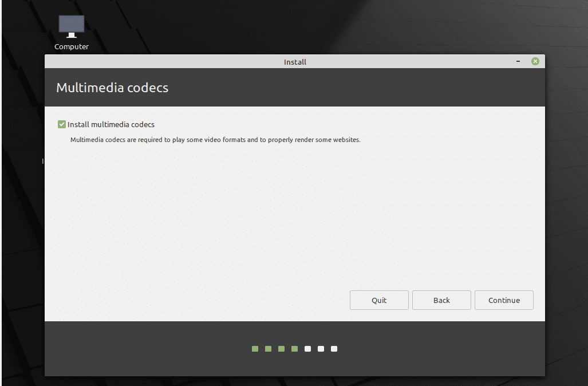Image resolution: width=588 pixels, height=386 pixels.
Task: Click the Install window title bar
Action: (295, 61)
